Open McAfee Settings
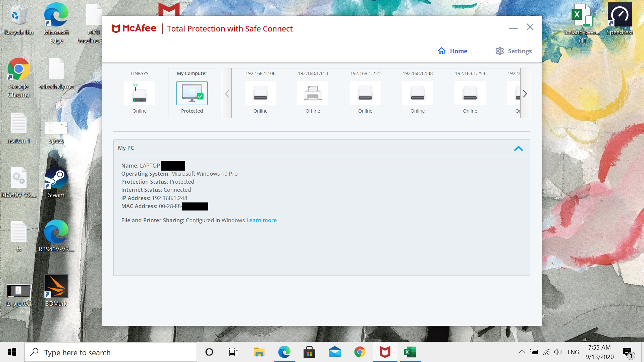Viewport: 644px width, 362px height. coord(514,51)
